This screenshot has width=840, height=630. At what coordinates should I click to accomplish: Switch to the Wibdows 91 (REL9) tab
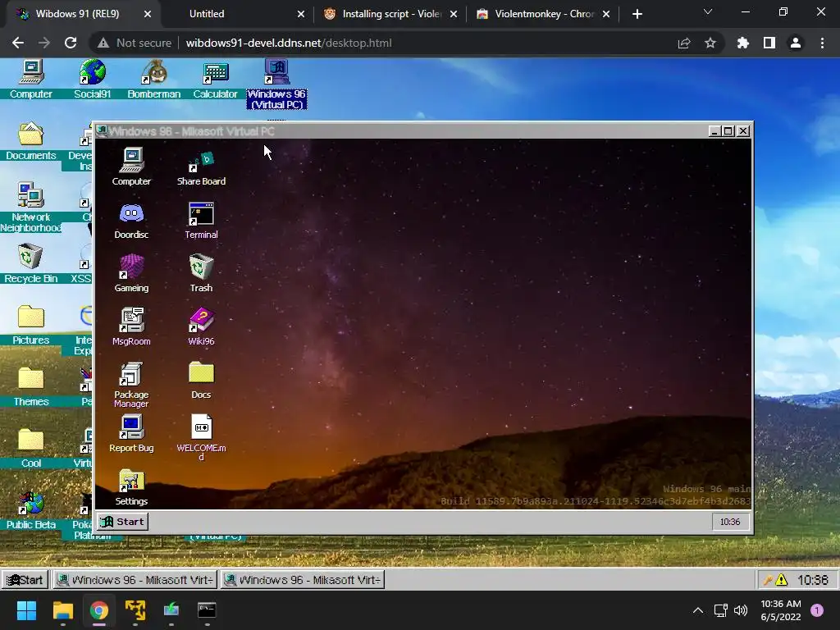(x=77, y=14)
